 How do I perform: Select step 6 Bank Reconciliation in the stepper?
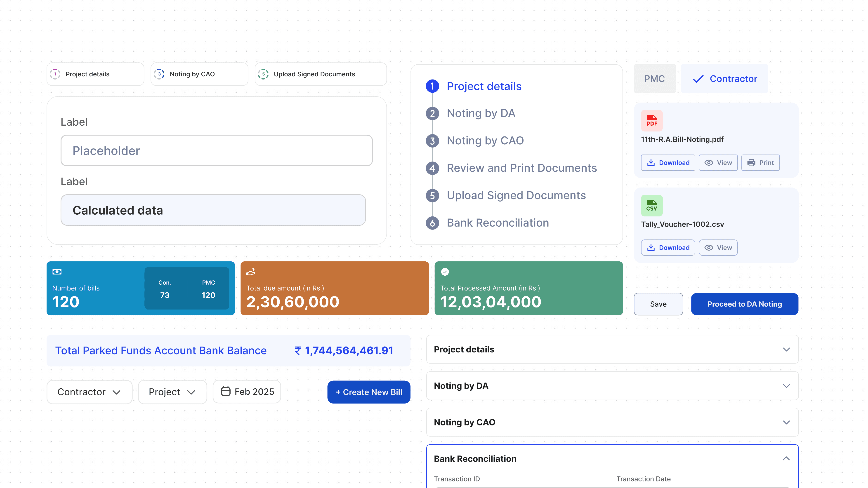pyautogui.click(x=498, y=223)
